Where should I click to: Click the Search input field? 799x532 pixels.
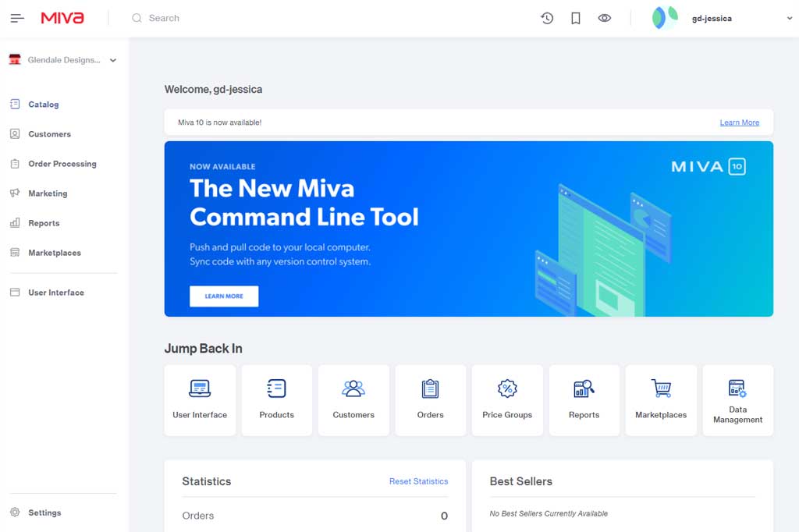point(326,19)
